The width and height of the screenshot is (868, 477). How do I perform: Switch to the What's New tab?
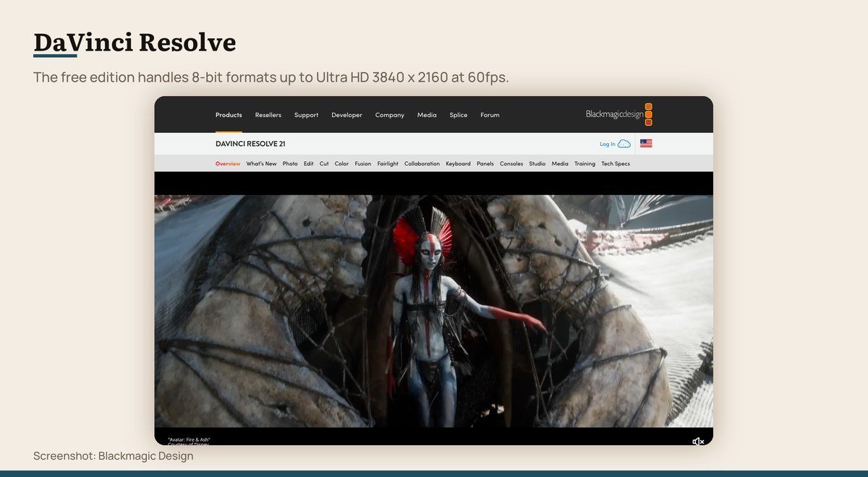pyautogui.click(x=261, y=163)
